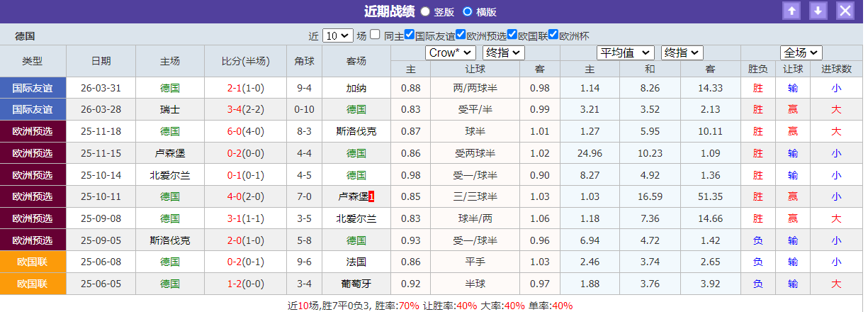Click the 欧洲预选 tag dated 25-11-18

[x=33, y=131]
